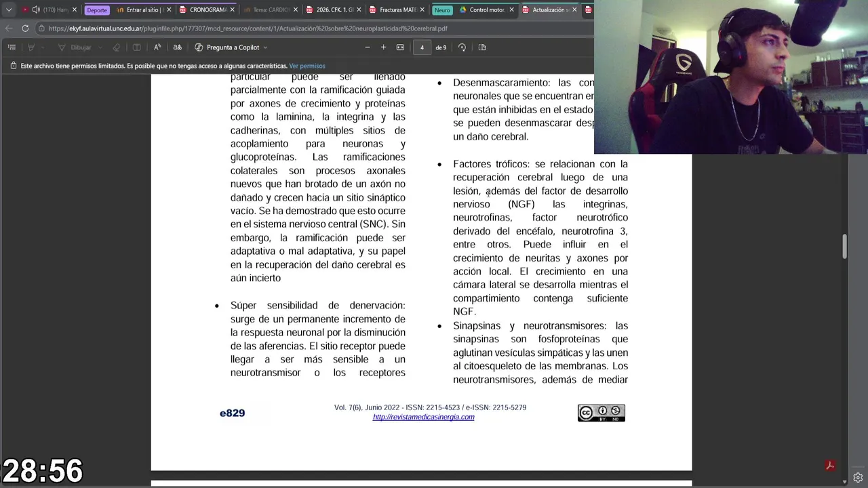The width and height of the screenshot is (868, 488).
Task: Activate the 'Dibujar' draw tool
Action: [x=75, y=47]
